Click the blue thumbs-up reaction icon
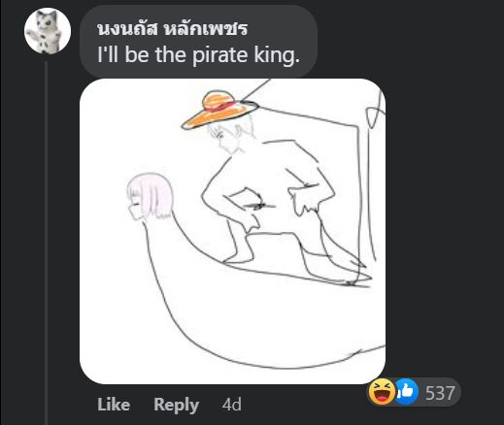This screenshot has width=504, height=425. pos(406,392)
